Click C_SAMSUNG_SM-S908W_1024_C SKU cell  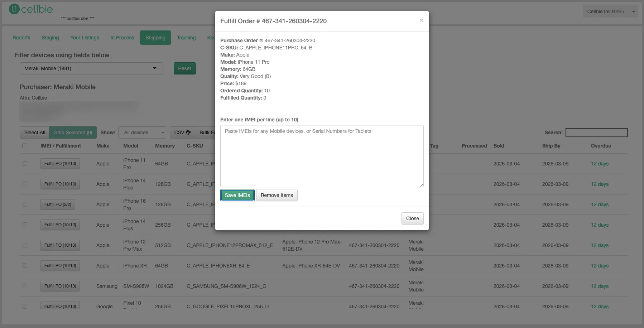226,286
